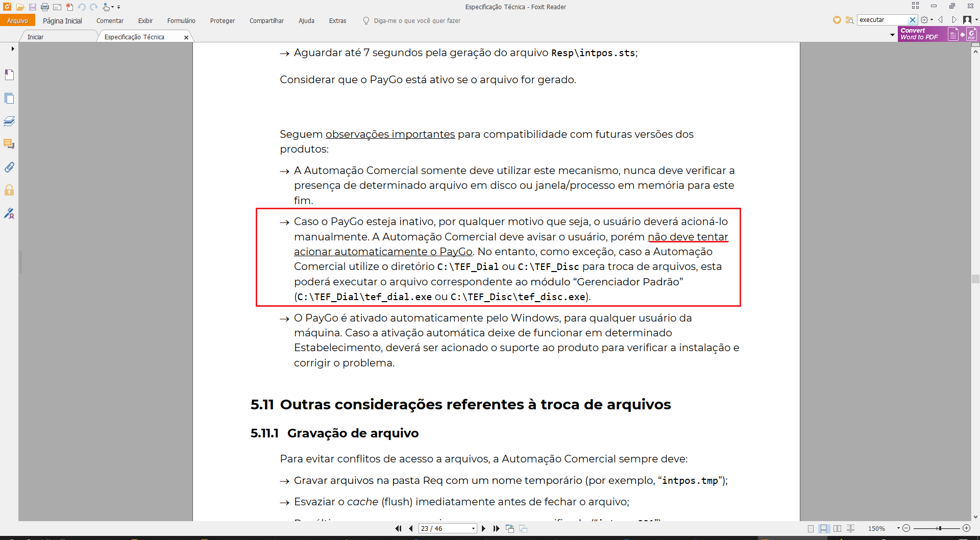
Task: Open the Formulário ribbon tab
Action: [181, 20]
